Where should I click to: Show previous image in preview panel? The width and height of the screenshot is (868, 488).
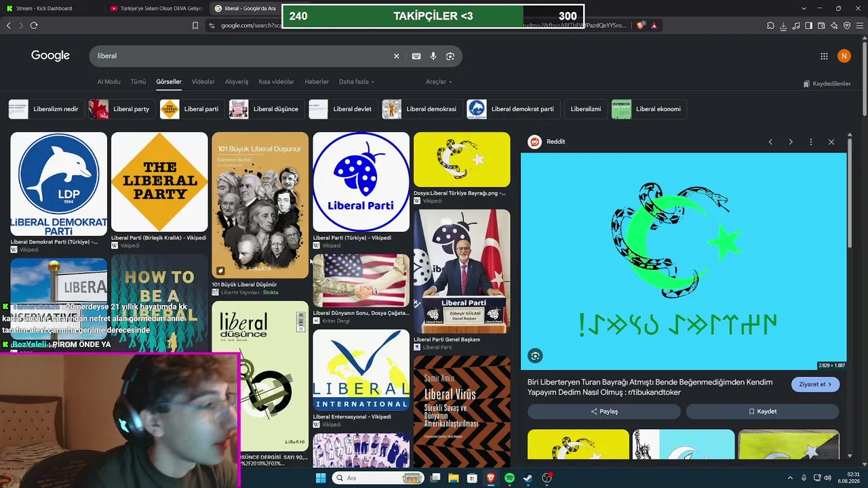point(770,142)
